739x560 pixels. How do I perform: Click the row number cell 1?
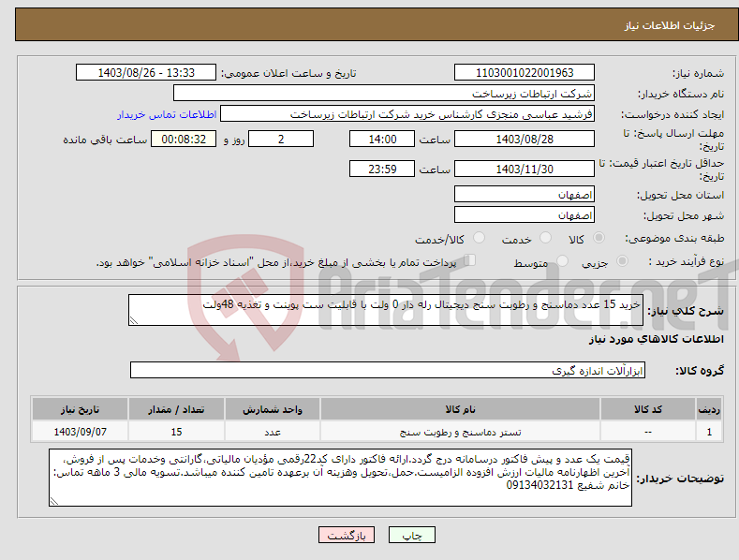click(709, 432)
